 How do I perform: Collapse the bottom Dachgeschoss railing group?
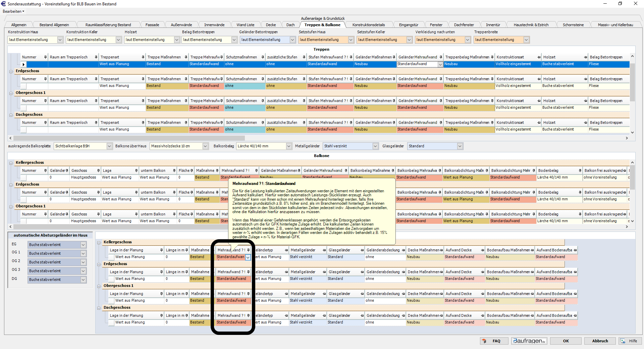coord(99,308)
